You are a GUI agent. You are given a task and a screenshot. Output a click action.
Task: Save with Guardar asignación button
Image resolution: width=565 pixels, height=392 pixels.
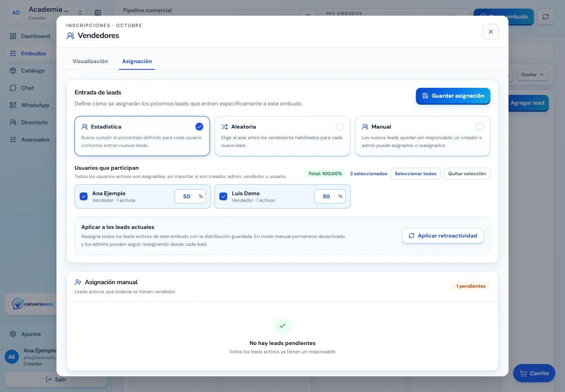(x=453, y=96)
